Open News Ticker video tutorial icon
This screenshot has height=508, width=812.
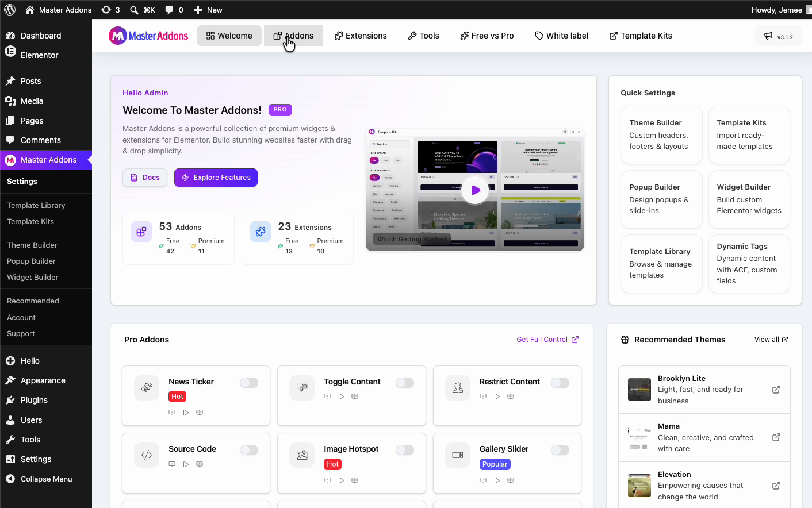[x=186, y=413]
